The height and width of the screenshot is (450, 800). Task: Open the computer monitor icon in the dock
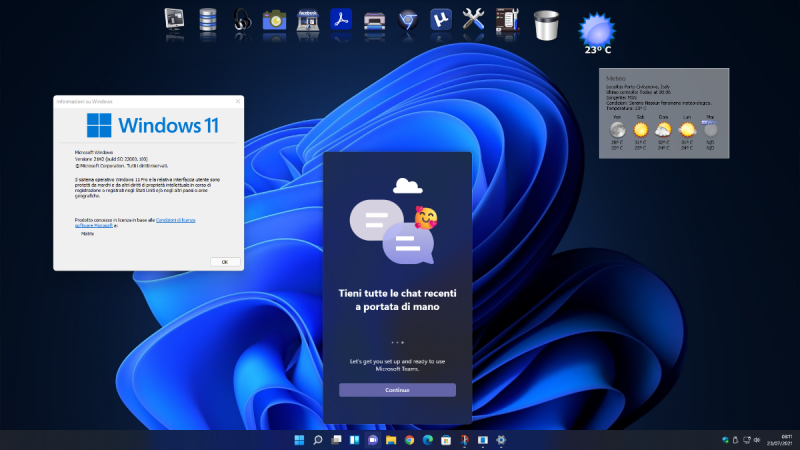pyautogui.click(x=174, y=19)
